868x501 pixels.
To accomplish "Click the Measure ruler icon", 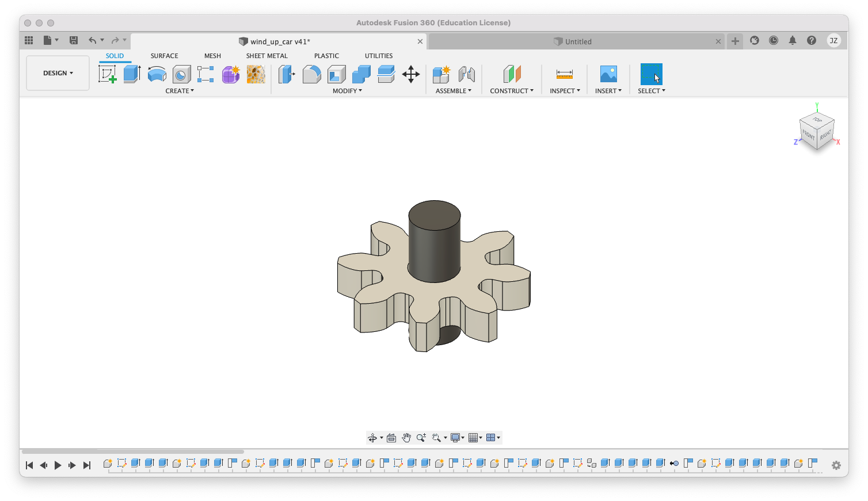I will click(565, 74).
